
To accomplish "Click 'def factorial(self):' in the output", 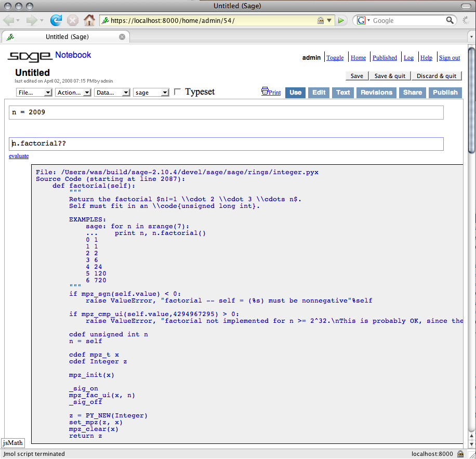I will [x=94, y=186].
